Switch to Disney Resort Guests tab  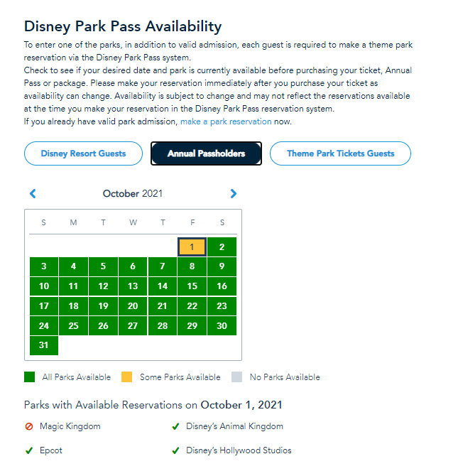coord(83,153)
